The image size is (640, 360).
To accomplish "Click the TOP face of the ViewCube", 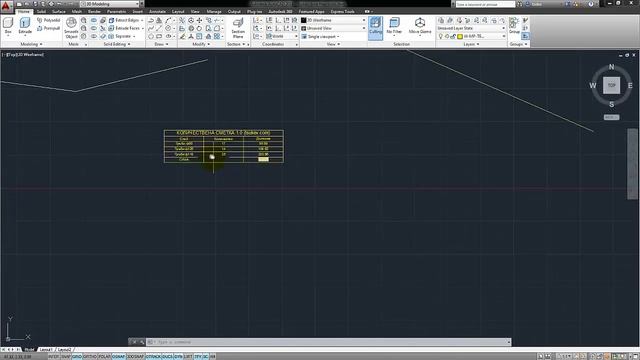I will click(x=611, y=85).
